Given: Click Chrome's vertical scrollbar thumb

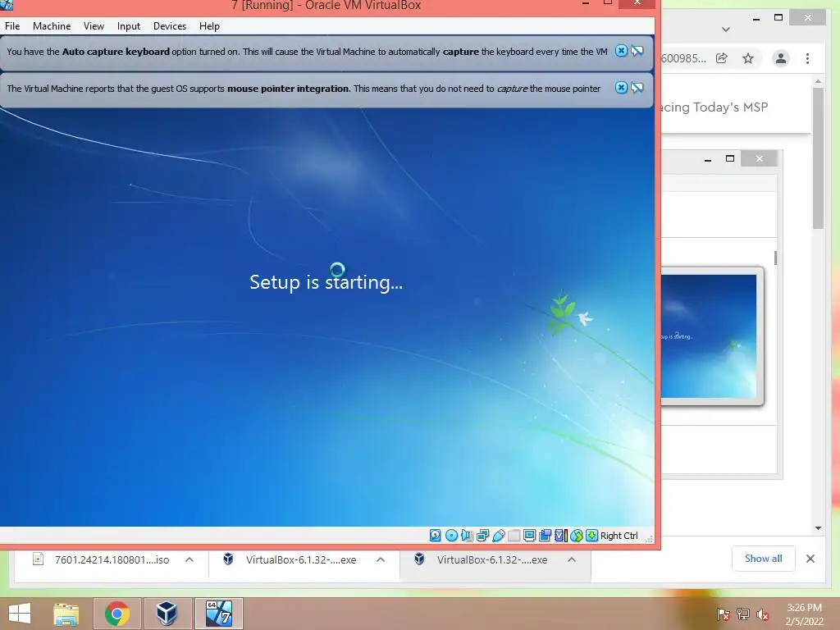Looking at the screenshot, I should click(818, 158).
